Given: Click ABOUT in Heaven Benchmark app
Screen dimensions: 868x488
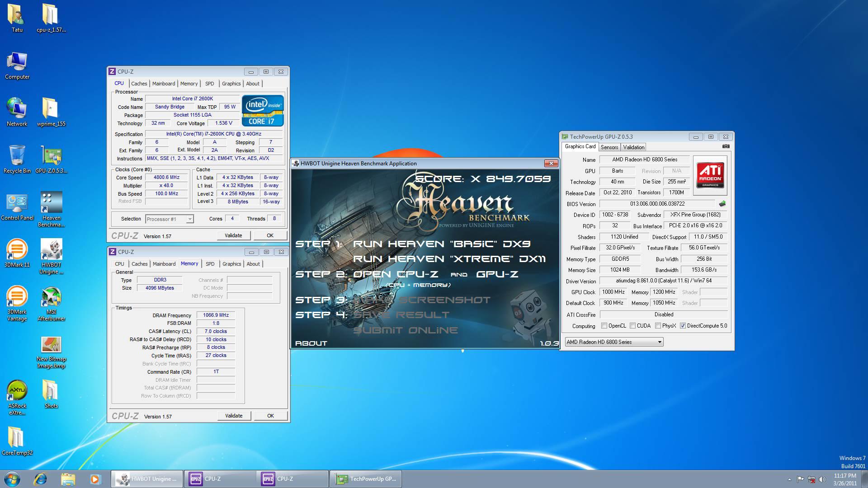Looking at the screenshot, I should coord(311,343).
